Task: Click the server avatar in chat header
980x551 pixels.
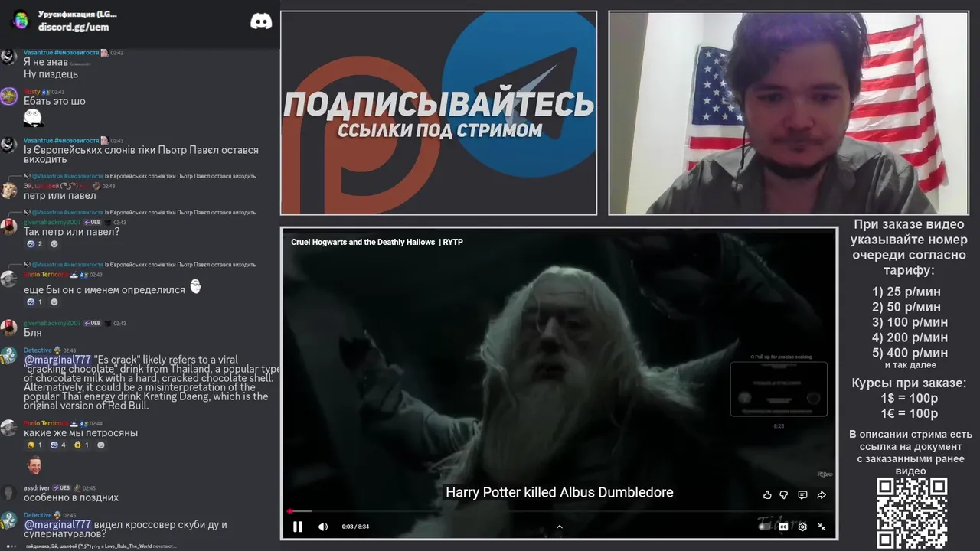Action: click(21, 20)
